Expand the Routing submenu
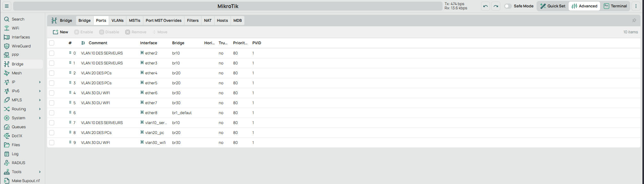The width and height of the screenshot is (644, 184). click(x=40, y=109)
